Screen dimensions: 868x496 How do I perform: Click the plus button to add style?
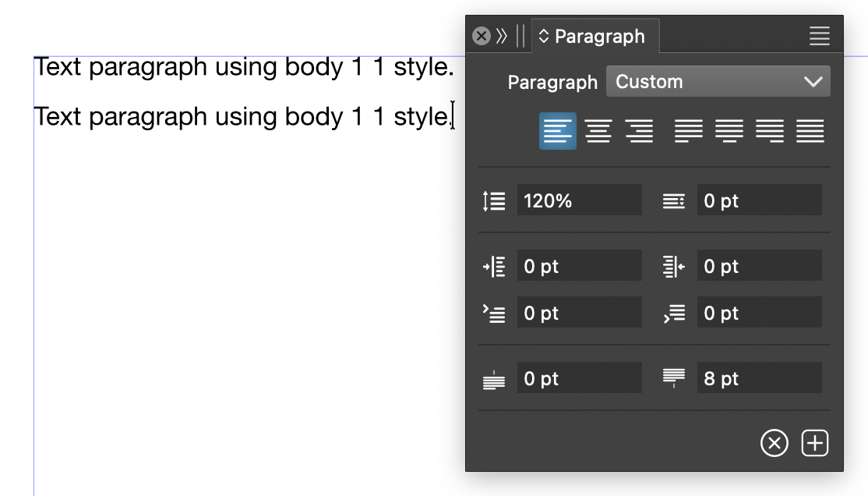click(815, 444)
